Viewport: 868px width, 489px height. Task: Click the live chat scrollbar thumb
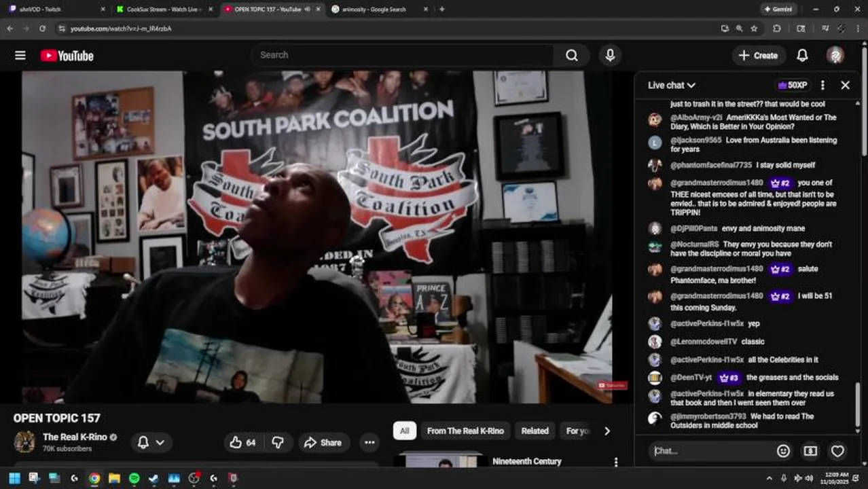[x=858, y=405]
